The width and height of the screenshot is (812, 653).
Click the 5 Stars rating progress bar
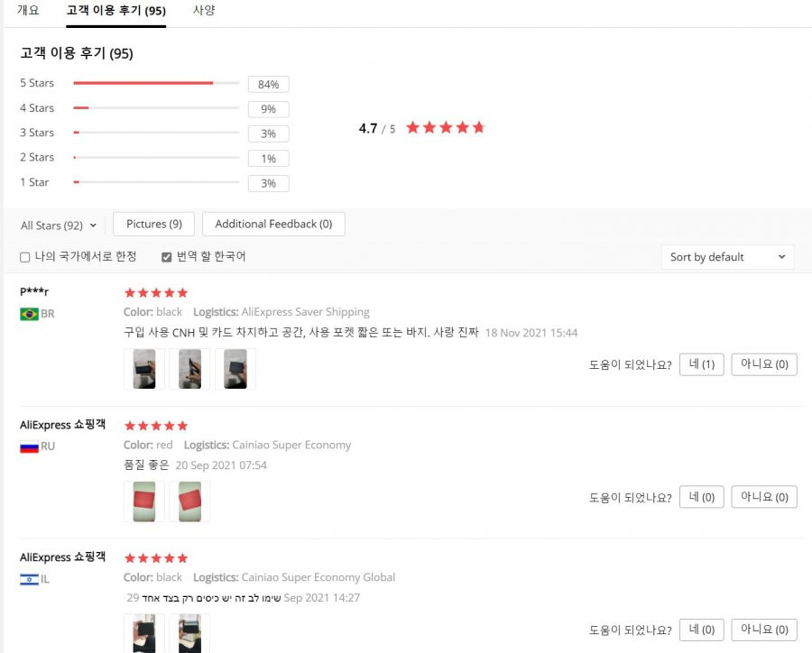click(x=156, y=83)
